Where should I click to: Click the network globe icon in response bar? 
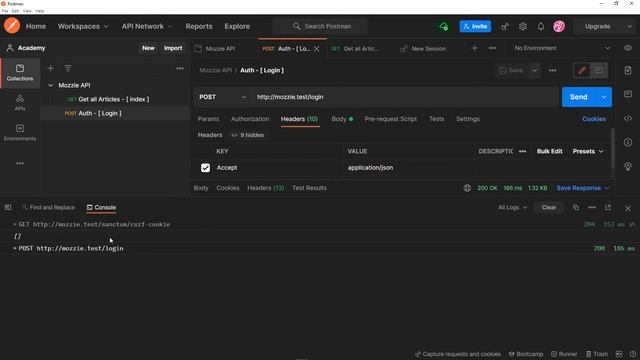pyautogui.click(x=467, y=188)
